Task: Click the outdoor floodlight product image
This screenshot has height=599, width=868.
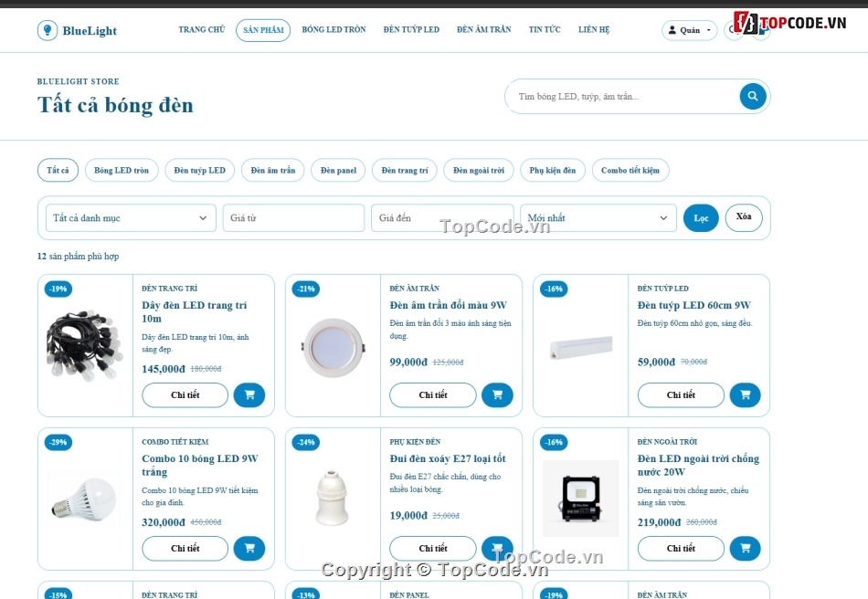Action: (x=581, y=499)
